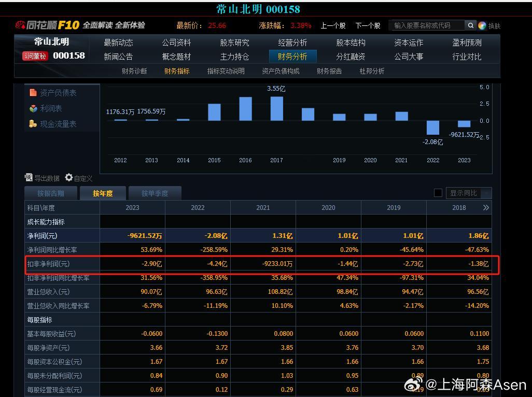Select the 按年度 tab
The height and width of the screenshot is (397, 532).
coord(103,193)
